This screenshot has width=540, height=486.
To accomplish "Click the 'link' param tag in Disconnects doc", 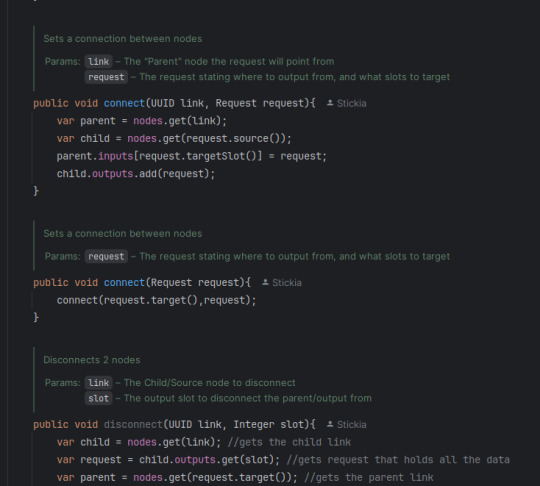I will click(x=98, y=383).
